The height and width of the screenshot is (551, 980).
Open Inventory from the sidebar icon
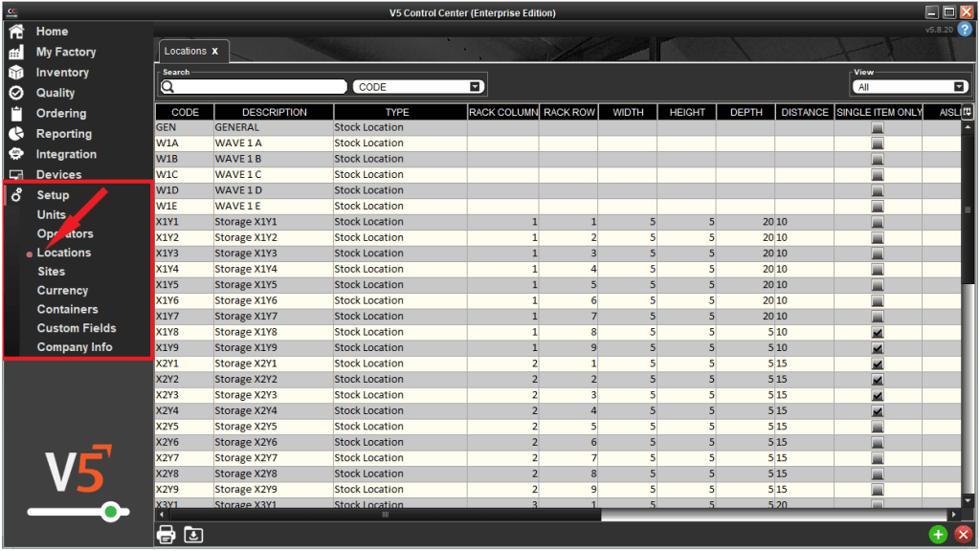tap(15, 72)
